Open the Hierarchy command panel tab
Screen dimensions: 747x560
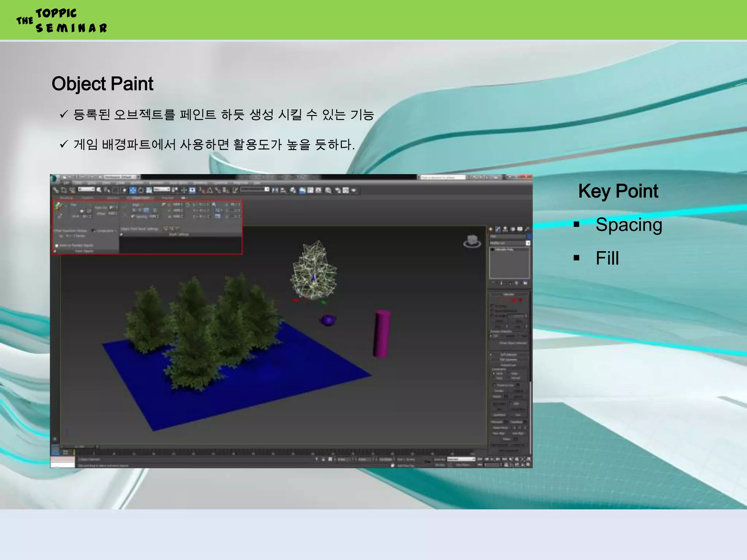click(x=505, y=229)
